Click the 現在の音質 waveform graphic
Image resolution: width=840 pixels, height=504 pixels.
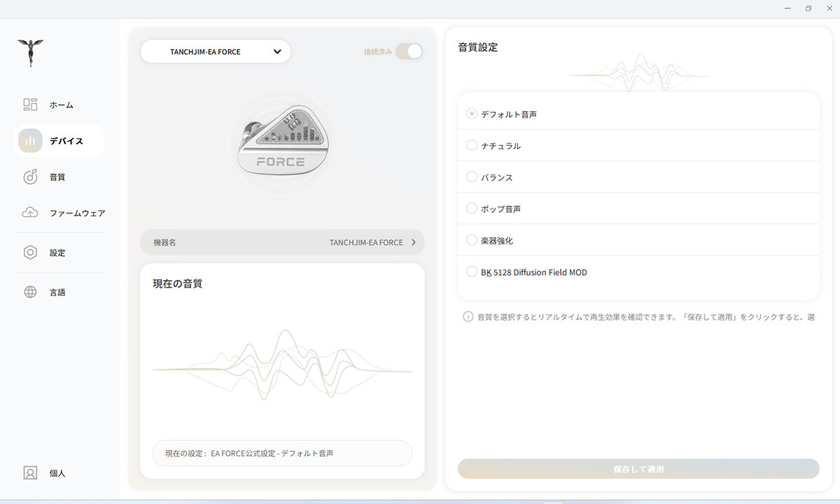[x=282, y=365]
